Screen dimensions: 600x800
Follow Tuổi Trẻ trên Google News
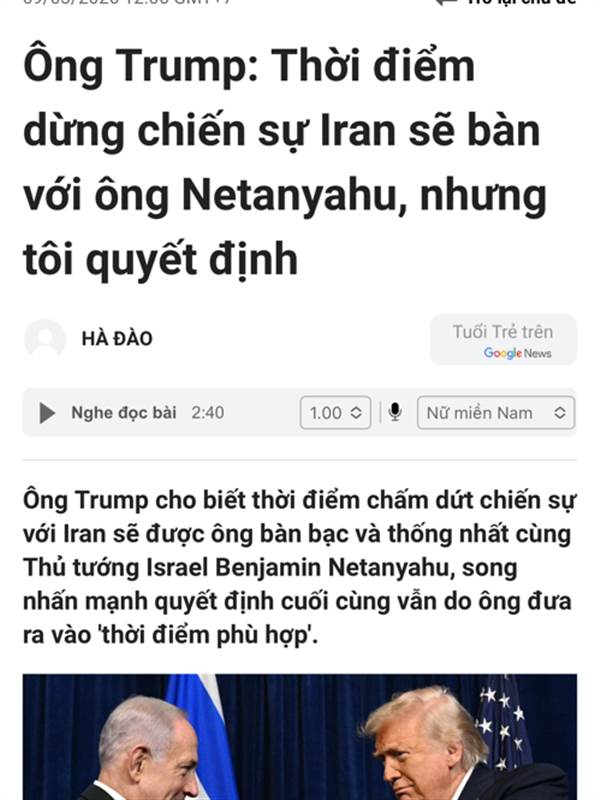pyautogui.click(x=504, y=340)
